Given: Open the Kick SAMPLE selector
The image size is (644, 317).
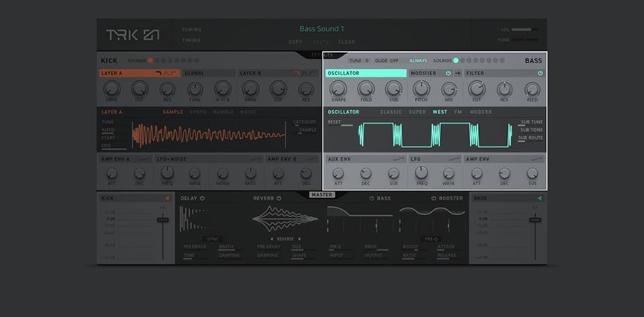Looking at the screenshot, I should pyautogui.click(x=308, y=130).
